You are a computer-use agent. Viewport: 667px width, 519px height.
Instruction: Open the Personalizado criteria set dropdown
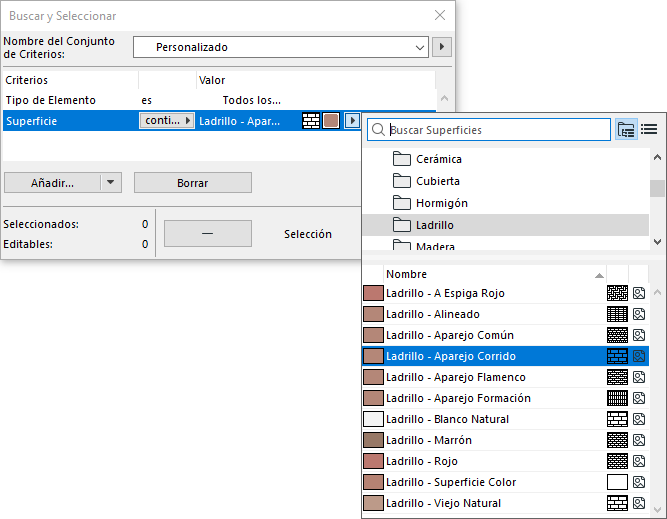[280, 47]
